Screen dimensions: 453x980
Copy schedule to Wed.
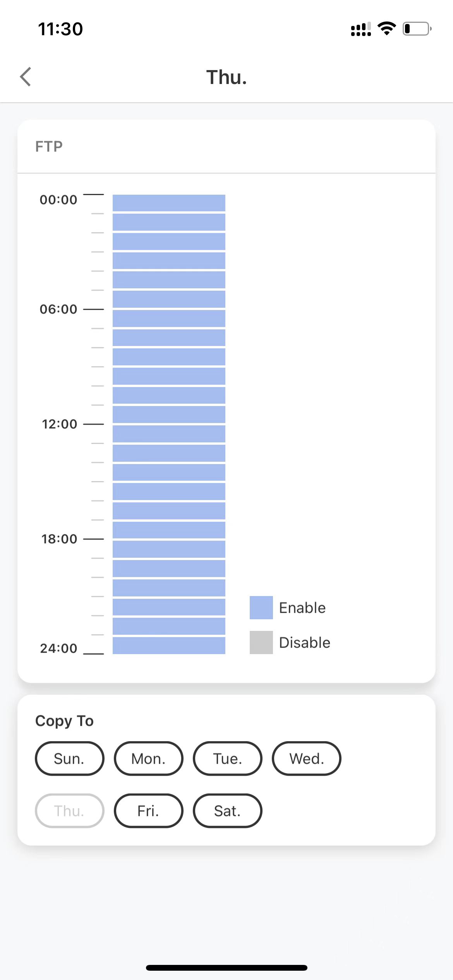point(307,759)
